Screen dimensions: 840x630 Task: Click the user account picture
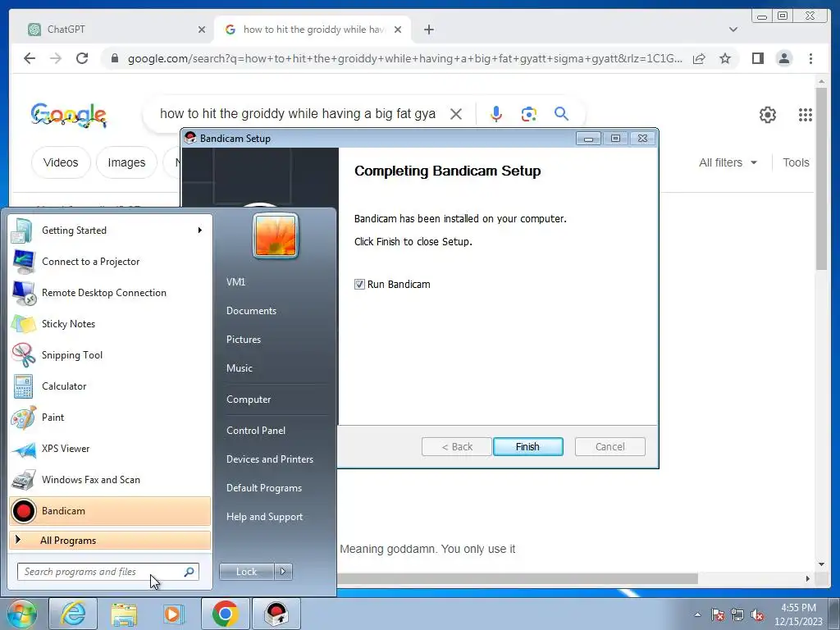tap(276, 235)
